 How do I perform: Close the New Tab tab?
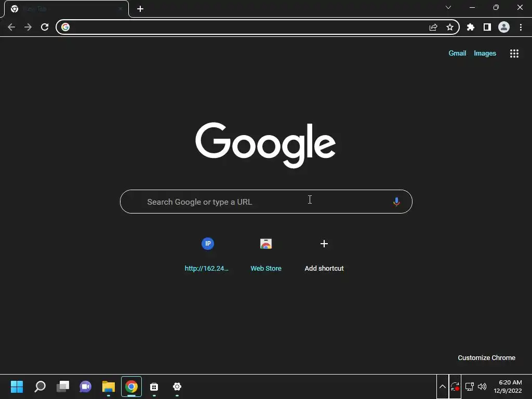(121, 9)
